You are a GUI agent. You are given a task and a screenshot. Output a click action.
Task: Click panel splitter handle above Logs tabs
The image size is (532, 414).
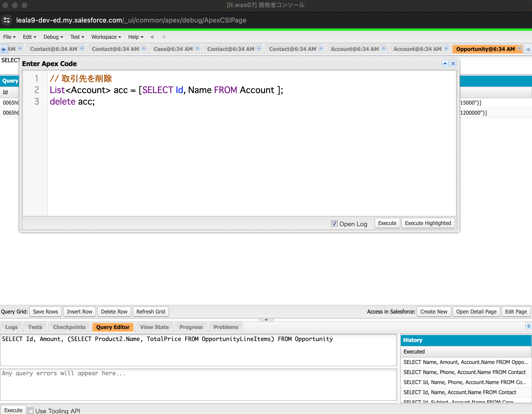266,320
